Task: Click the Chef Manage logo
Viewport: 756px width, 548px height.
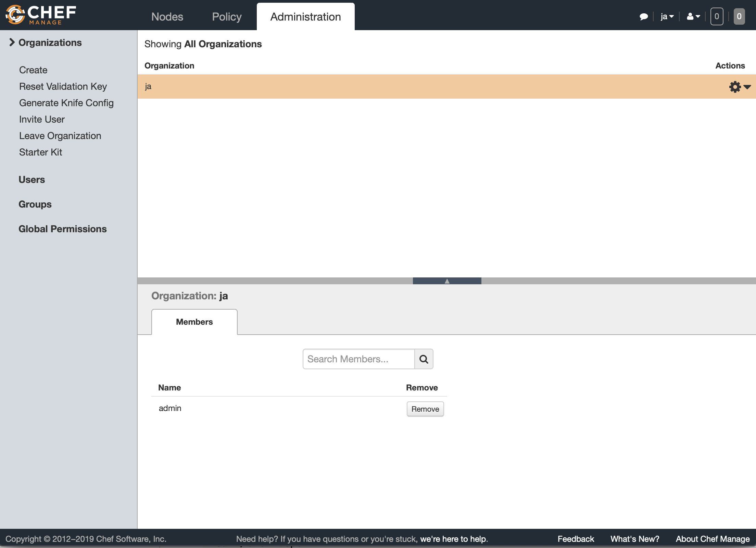Action: pos(41,15)
